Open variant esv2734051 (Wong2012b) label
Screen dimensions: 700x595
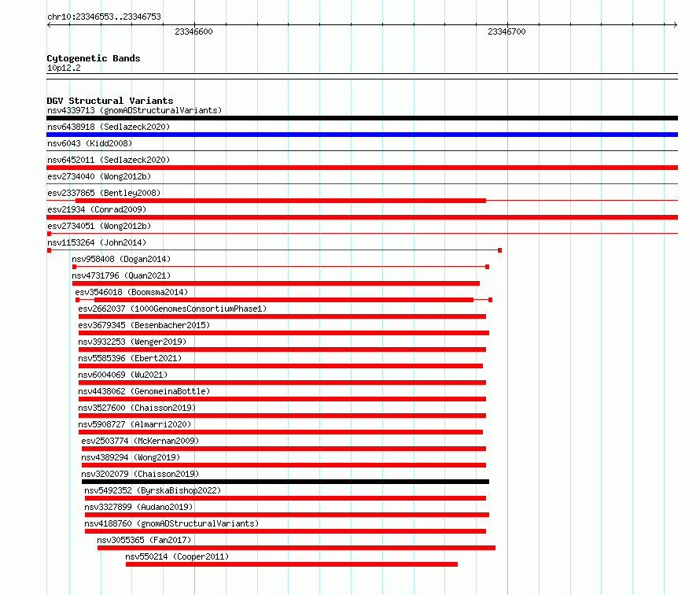pyautogui.click(x=99, y=226)
